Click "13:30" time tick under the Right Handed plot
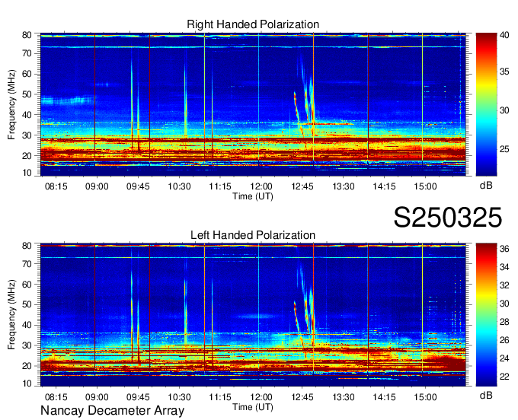This screenshot has width=518, height=420. click(344, 186)
